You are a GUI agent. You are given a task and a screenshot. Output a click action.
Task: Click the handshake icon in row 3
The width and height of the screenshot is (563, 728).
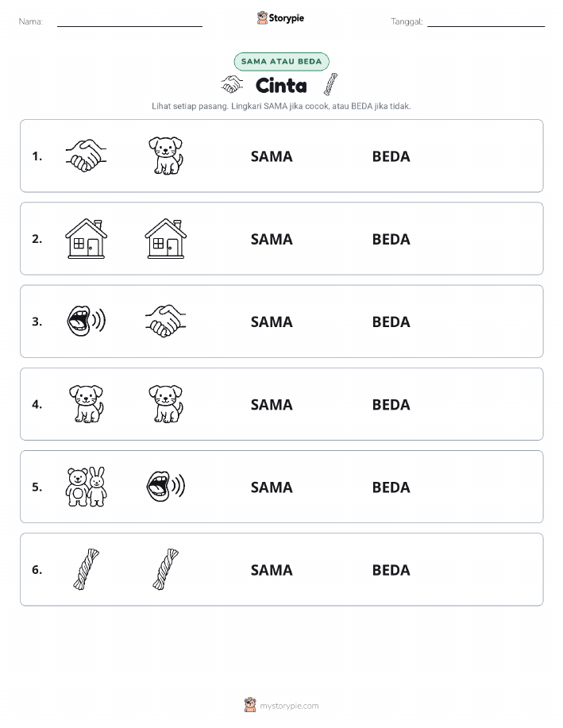pos(166,321)
